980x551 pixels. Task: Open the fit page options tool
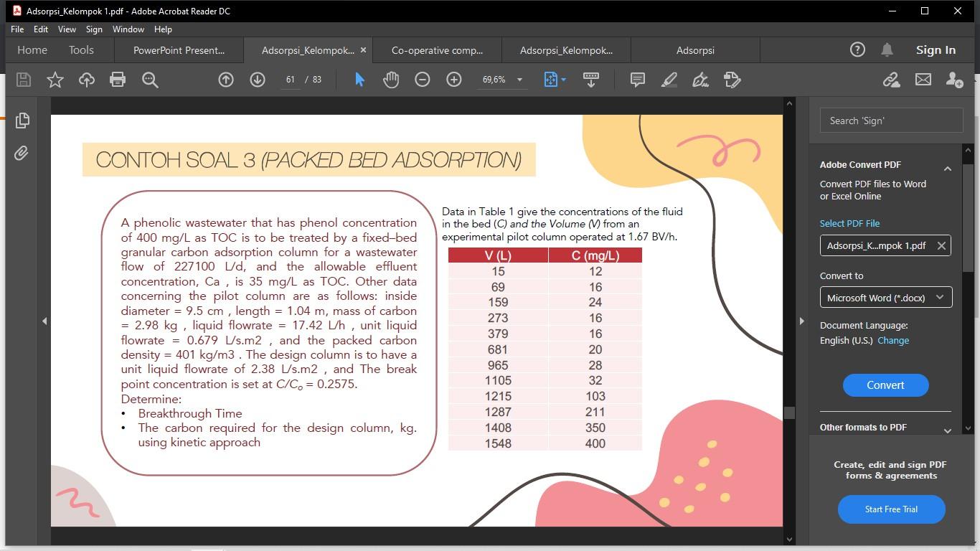click(x=555, y=80)
